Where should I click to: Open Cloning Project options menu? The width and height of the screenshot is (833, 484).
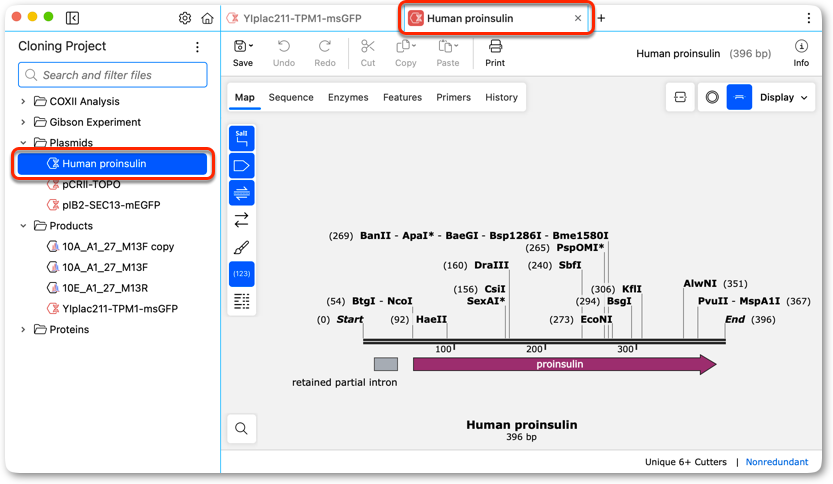pos(197,47)
